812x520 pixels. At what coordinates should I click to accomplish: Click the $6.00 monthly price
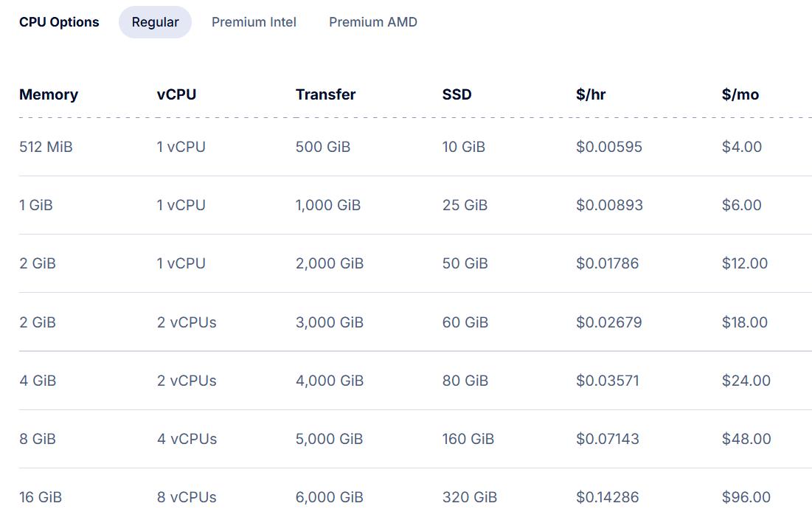tap(741, 205)
